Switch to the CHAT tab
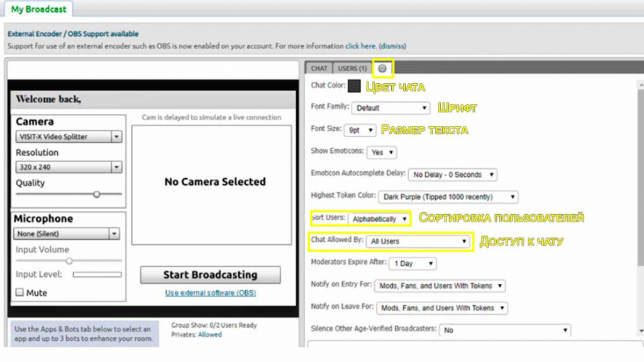 coord(319,68)
